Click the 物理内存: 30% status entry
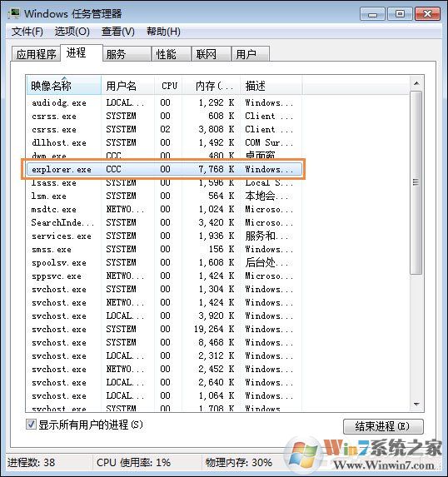Viewport: 448px width, 477px height. point(239,463)
